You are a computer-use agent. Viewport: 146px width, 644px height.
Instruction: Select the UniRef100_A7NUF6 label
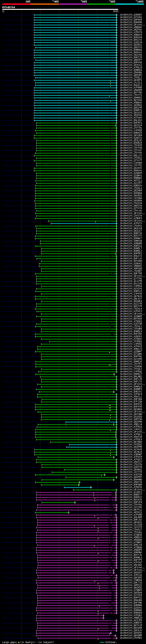[x=131, y=218]
